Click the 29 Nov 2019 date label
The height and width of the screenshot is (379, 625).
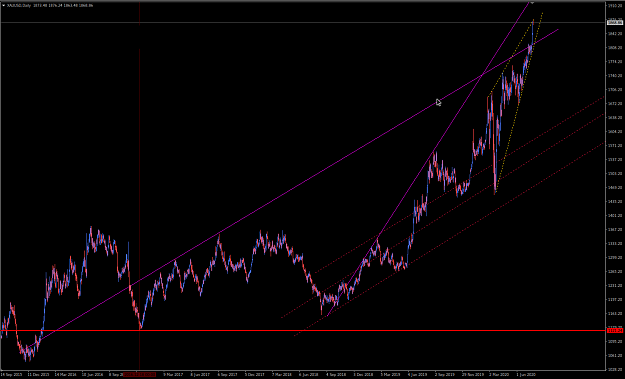click(472, 375)
